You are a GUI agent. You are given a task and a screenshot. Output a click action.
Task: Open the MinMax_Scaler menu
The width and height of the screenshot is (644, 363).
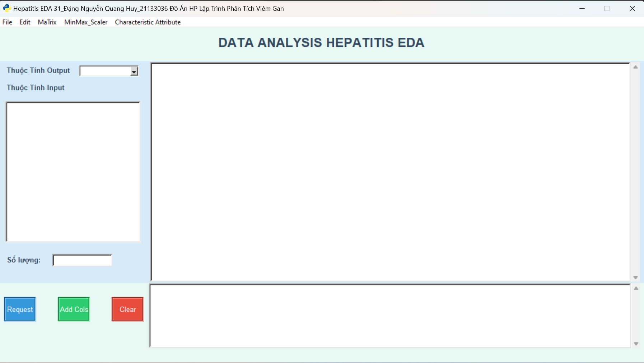click(x=85, y=22)
